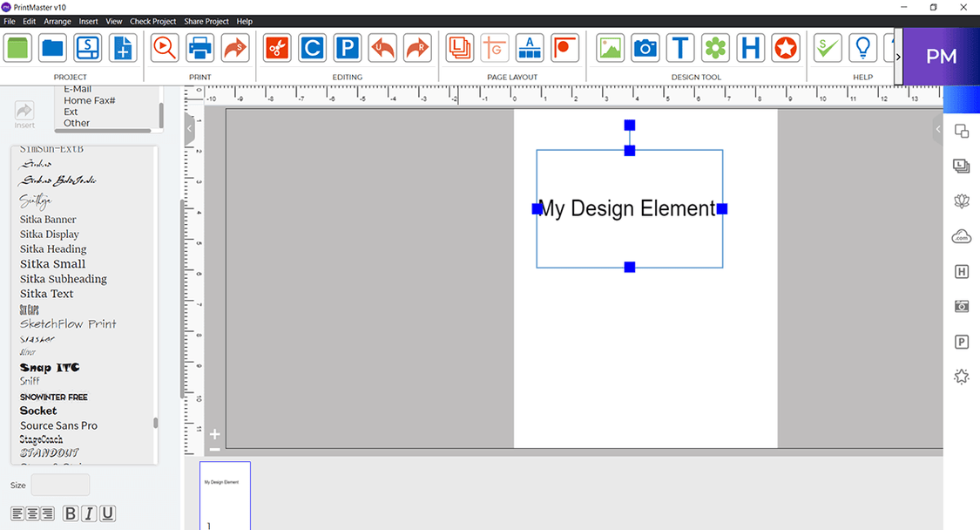Click the cloud .com icon in right sidebar
The height and width of the screenshot is (530, 980).
point(961,236)
